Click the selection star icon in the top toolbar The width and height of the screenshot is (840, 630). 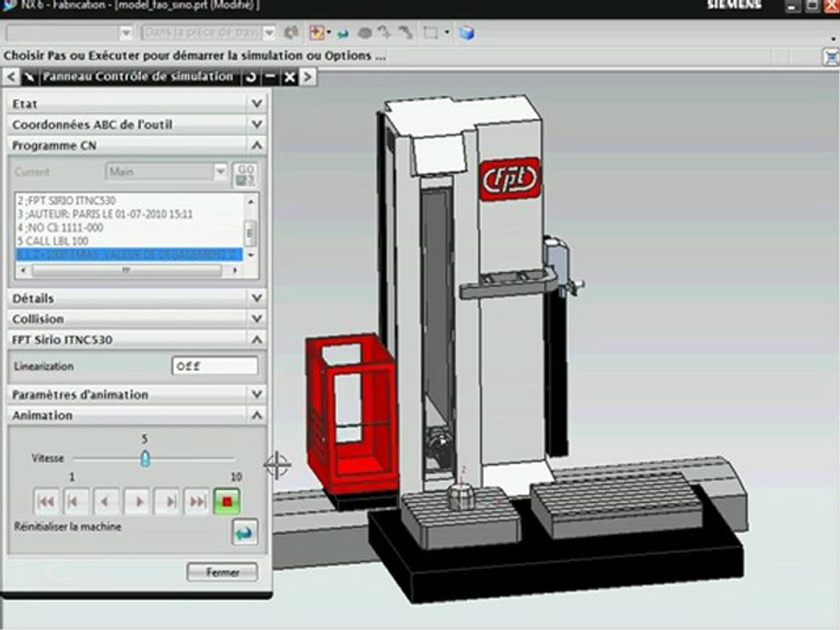316,33
